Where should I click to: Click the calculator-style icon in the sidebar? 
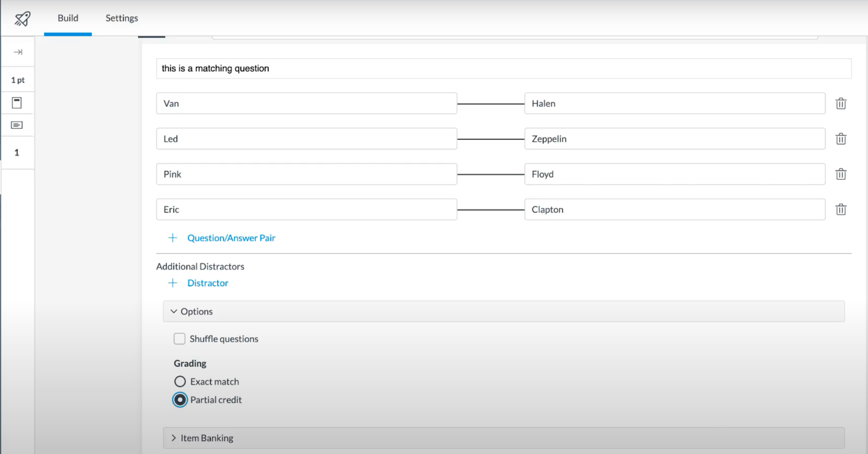[17, 103]
